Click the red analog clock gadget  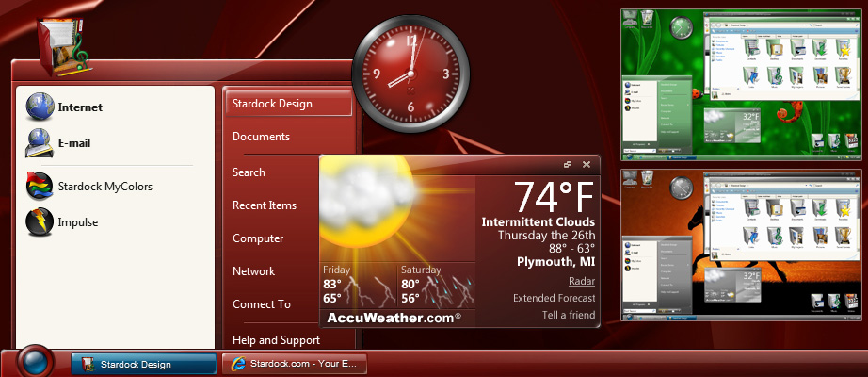(410, 74)
